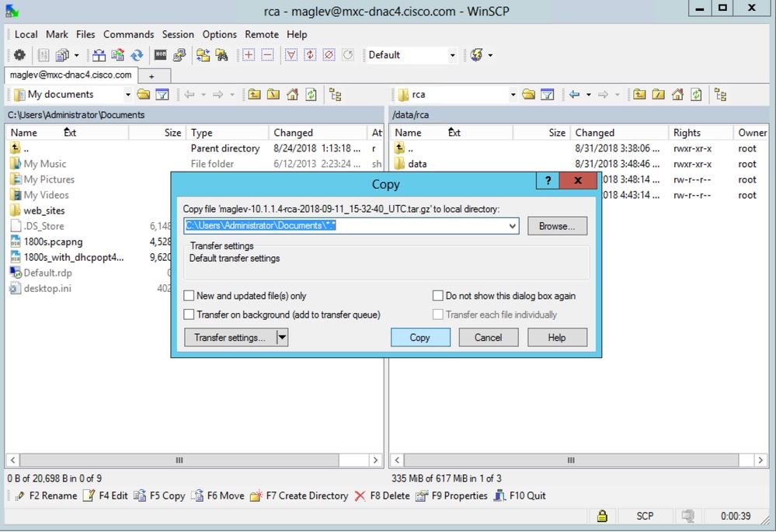Open the My documents drive dropdown
Image resolution: width=776 pixels, height=532 pixels.
click(127, 95)
